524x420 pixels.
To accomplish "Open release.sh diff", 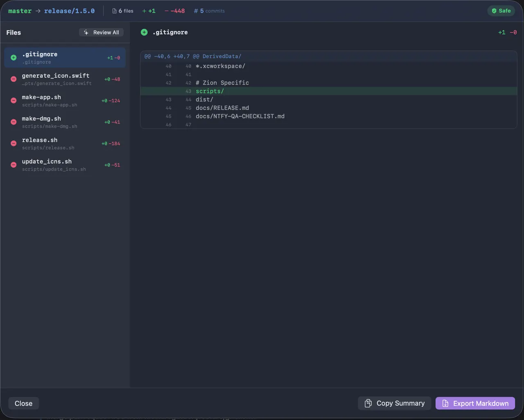I will [x=65, y=144].
